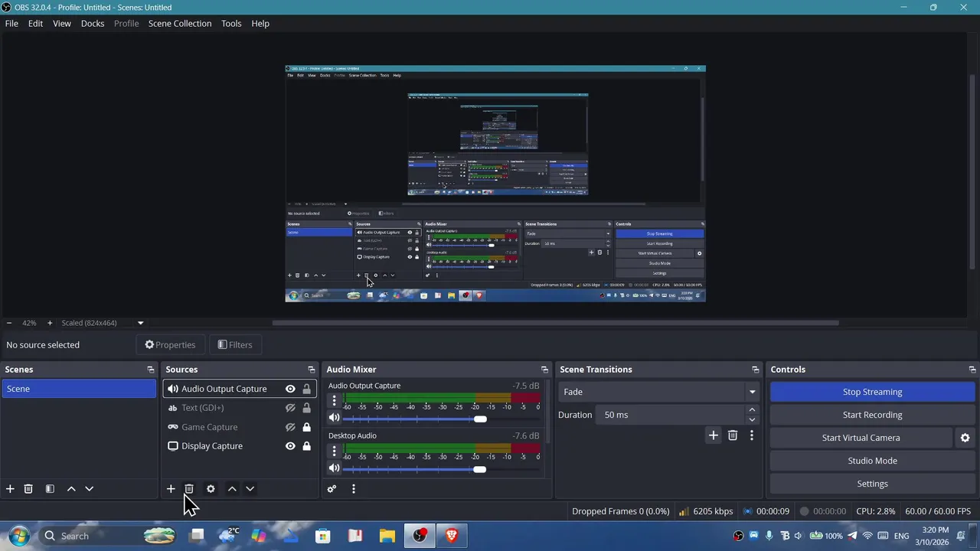Screen dimensions: 980x551
Task: Zoom out preview with minus icon
Action: (x=9, y=323)
